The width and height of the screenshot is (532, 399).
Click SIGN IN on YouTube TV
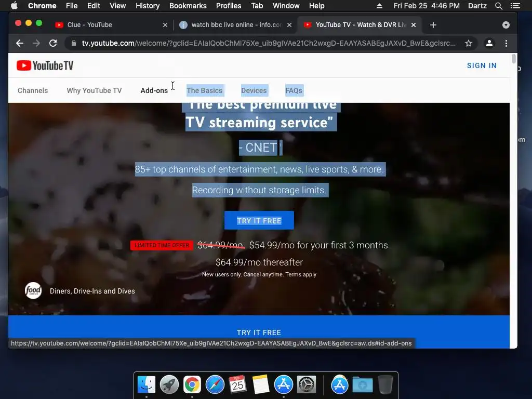[x=482, y=65]
